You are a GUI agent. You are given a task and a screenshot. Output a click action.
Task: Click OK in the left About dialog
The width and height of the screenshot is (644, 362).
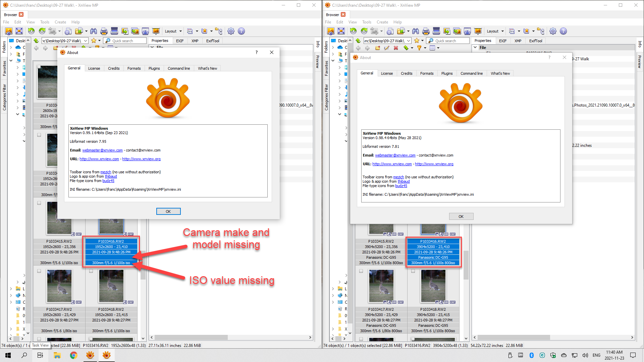point(168,212)
